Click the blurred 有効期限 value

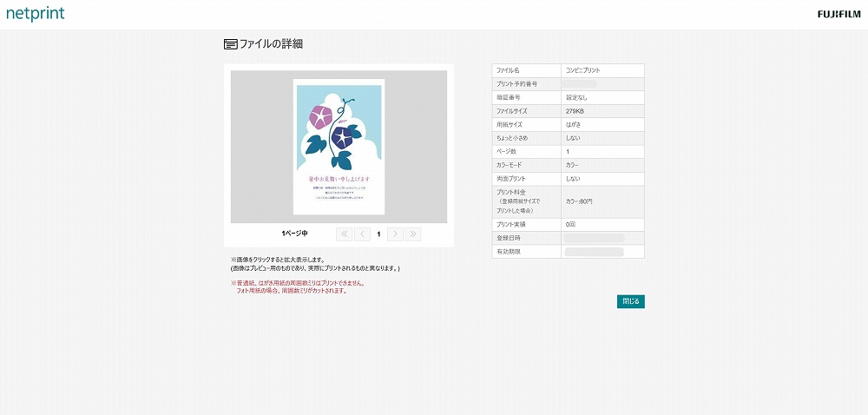[594, 252]
